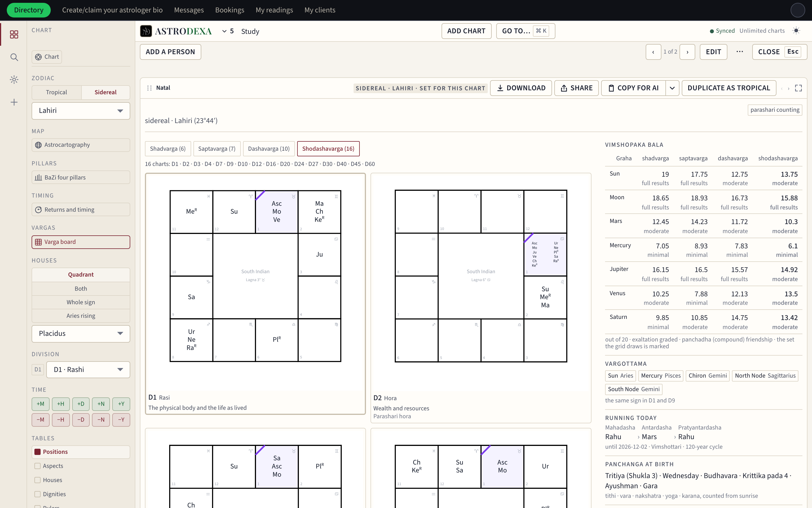The width and height of the screenshot is (812, 508).
Task: Open BaZi four pillars
Action: tap(81, 178)
